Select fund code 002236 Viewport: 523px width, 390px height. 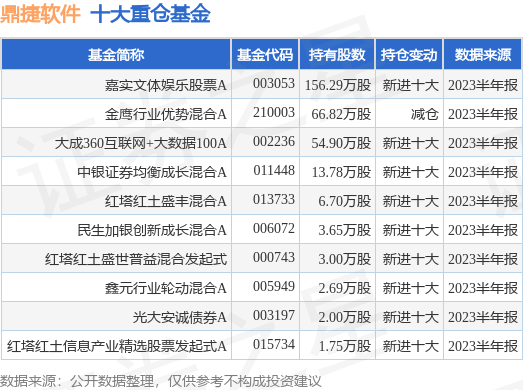(x=274, y=141)
